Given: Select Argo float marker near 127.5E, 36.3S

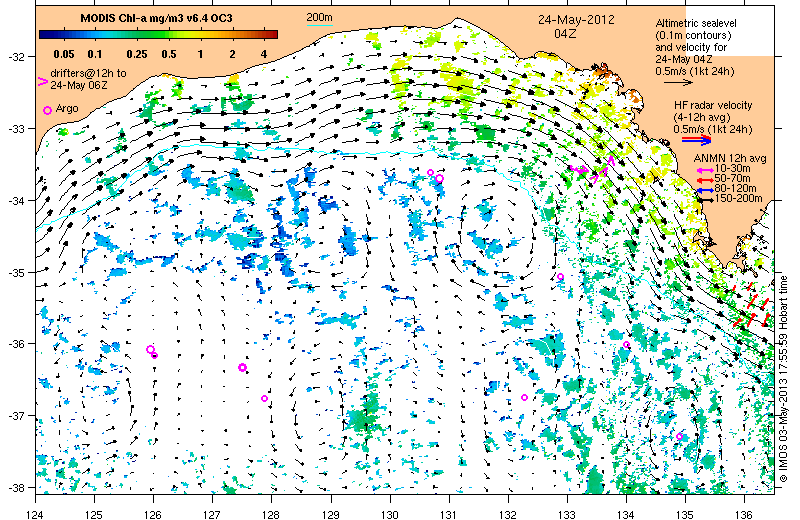Looking at the screenshot, I should pos(242,367).
